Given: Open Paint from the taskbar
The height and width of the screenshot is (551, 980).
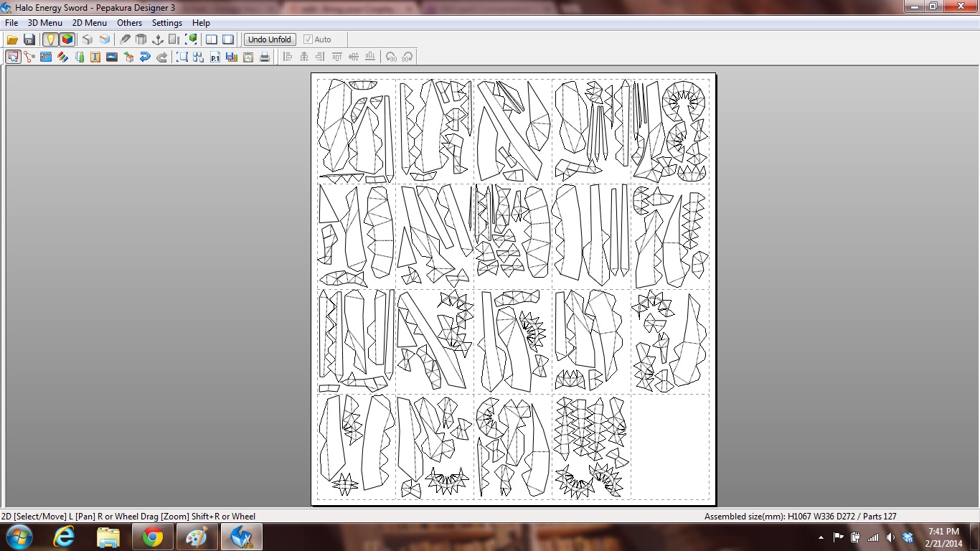Looking at the screenshot, I should click(x=197, y=537).
